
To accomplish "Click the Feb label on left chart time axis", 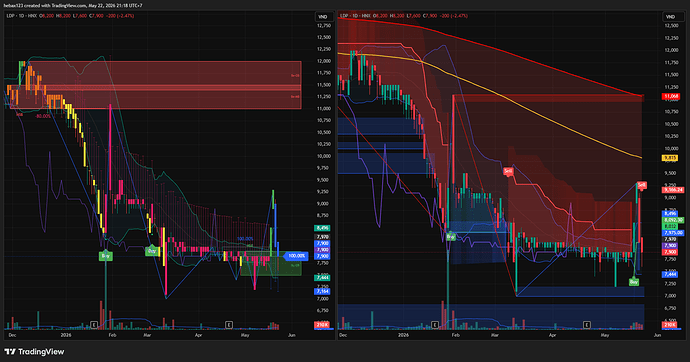I will pyautogui.click(x=112, y=335).
